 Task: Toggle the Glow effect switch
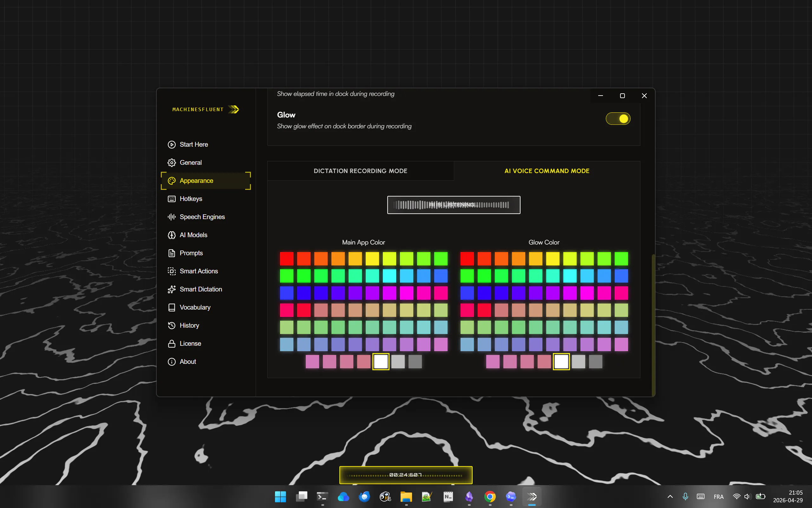[x=618, y=119]
